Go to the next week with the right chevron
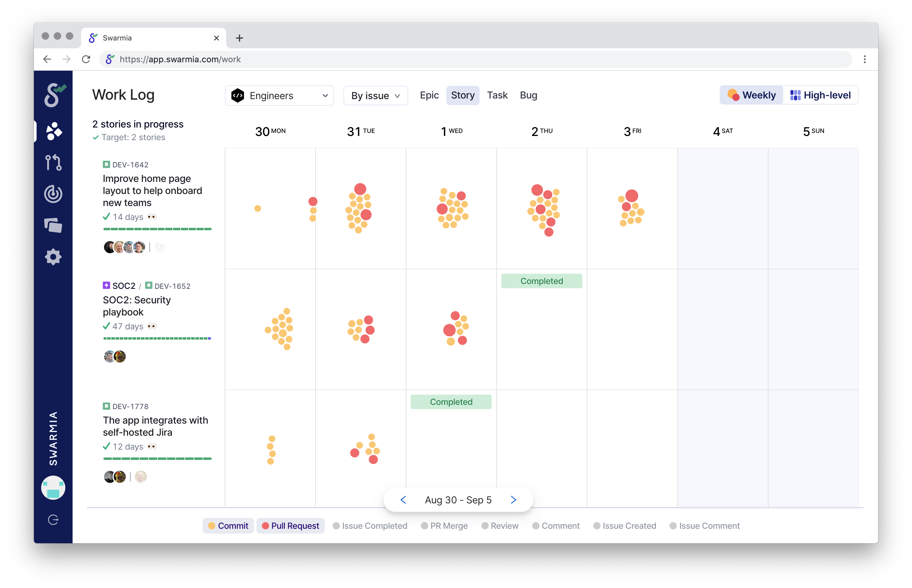The width and height of the screenshot is (912, 588). (513, 500)
